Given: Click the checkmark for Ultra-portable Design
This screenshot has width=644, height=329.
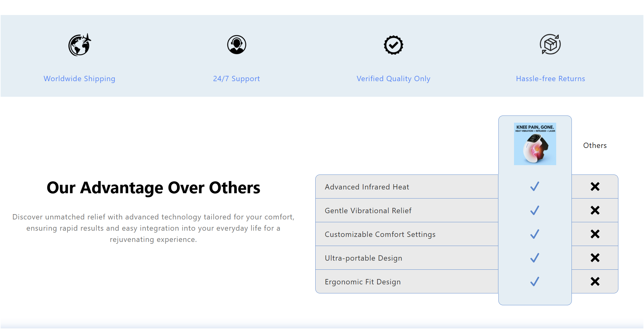Looking at the screenshot, I should click(x=535, y=258).
